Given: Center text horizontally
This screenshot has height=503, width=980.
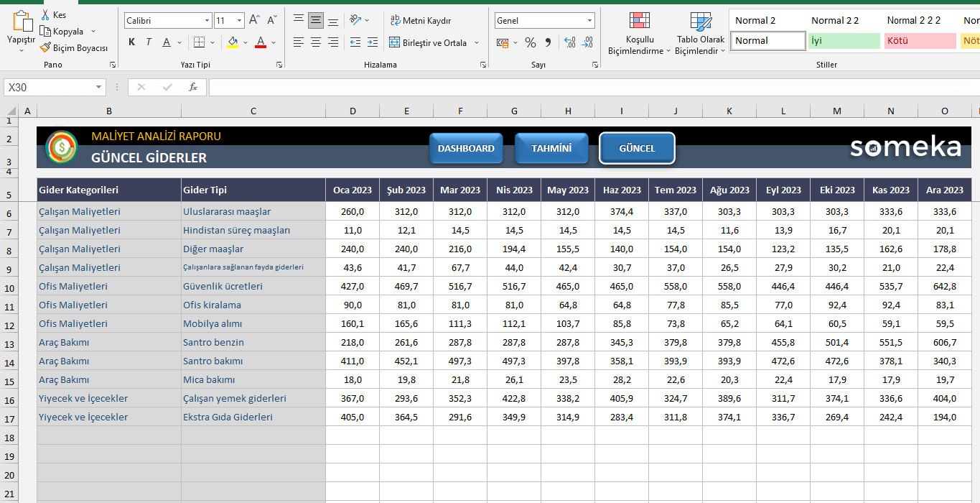Looking at the screenshot, I should point(316,42).
